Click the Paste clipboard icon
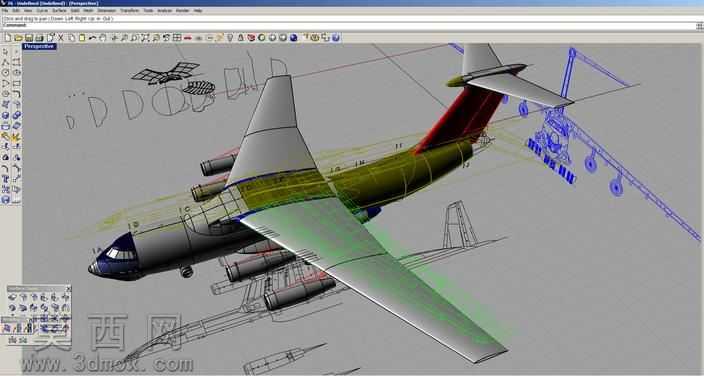Viewport: 704px width, 376px height. [82, 38]
